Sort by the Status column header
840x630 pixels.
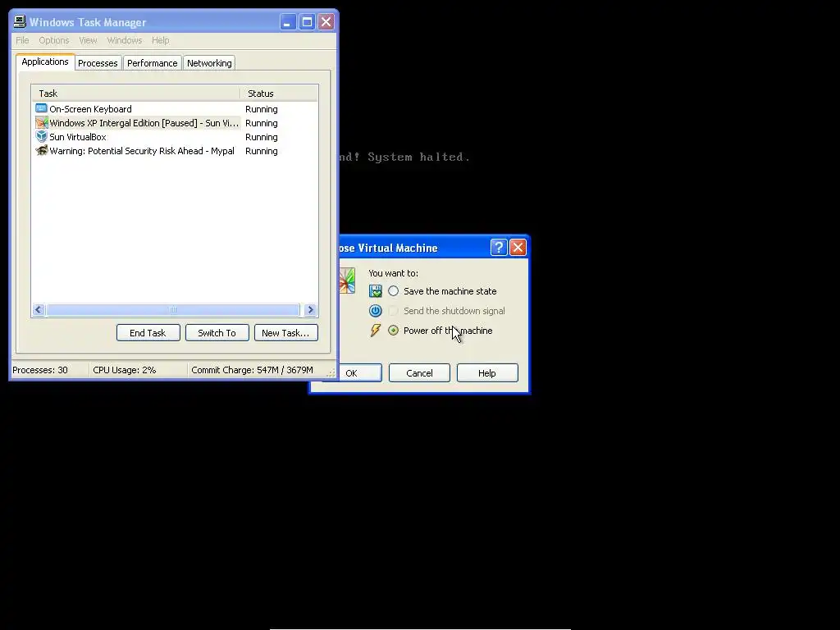click(x=279, y=94)
